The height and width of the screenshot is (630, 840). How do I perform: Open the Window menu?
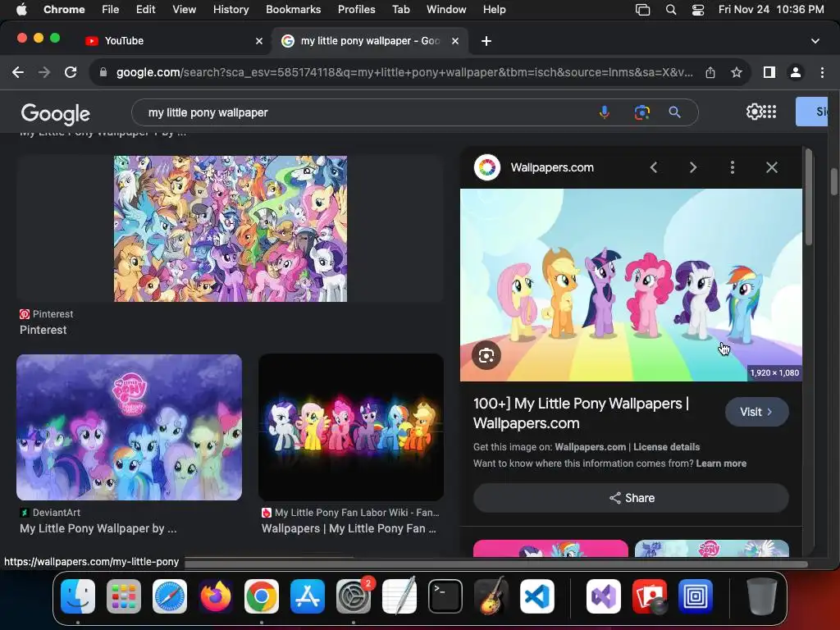tap(446, 10)
